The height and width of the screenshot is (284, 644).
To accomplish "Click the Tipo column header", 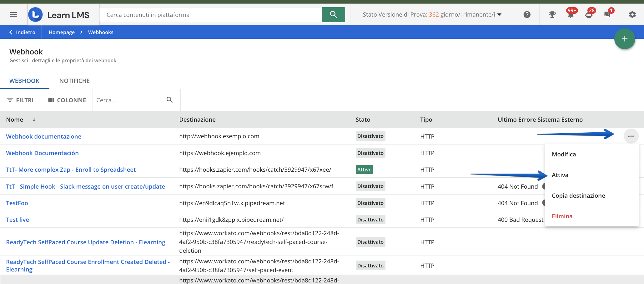I will pyautogui.click(x=426, y=119).
